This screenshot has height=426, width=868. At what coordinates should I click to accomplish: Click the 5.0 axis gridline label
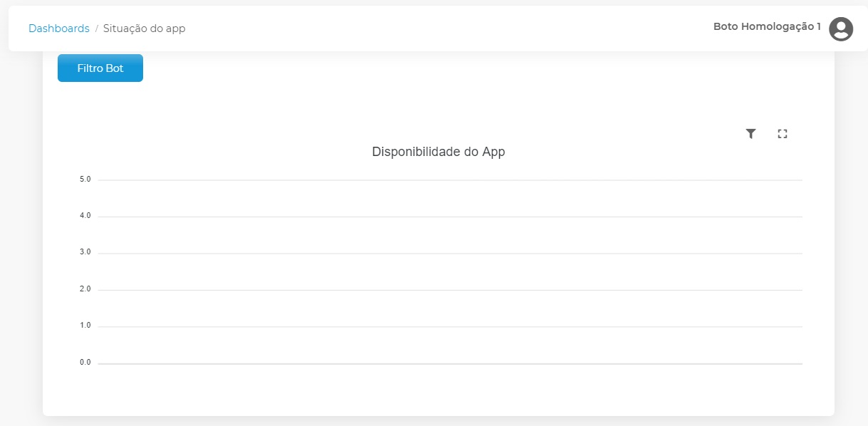[x=86, y=179]
